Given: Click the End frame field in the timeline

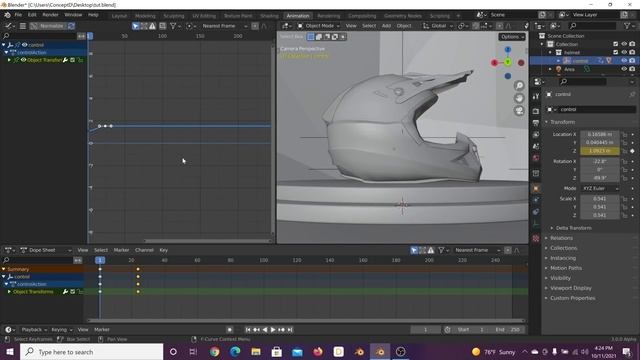Looking at the screenshot, I should [508, 330].
